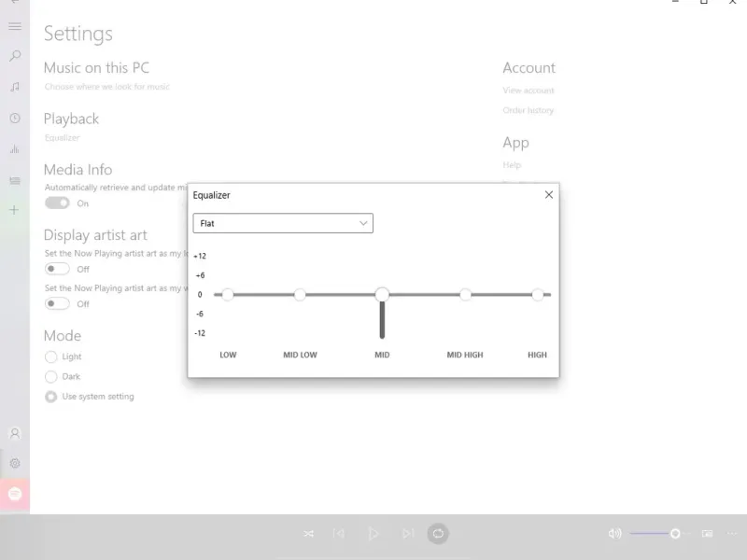Viewport: 747px width, 560px height.
Task: Open My Music from the music note icon
Action: click(x=15, y=87)
